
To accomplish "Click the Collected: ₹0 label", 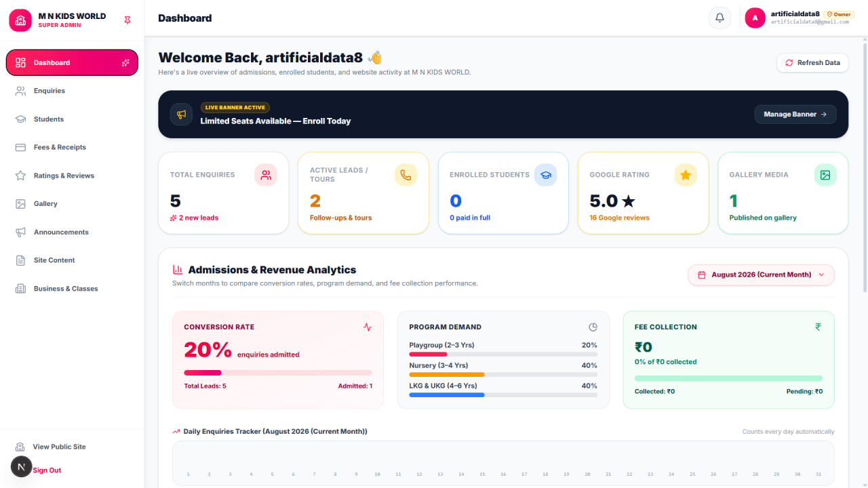I will click(654, 392).
